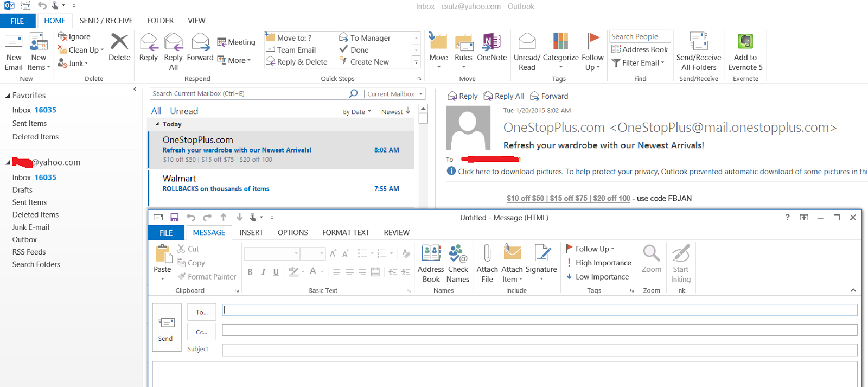Open the Follow Up flag menu
The height and width of the screenshot is (387, 868).
(x=592, y=52)
